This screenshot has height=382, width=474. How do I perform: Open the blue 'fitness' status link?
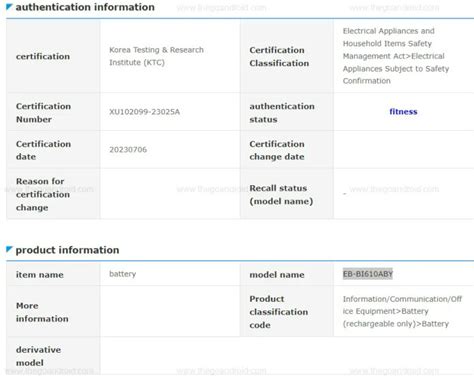coord(403,112)
